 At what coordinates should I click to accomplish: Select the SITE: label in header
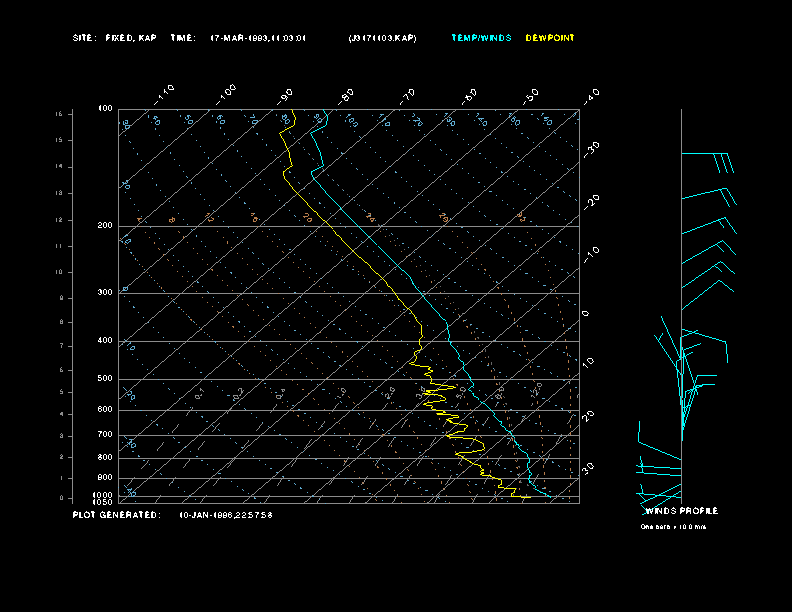pyautogui.click(x=84, y=38)
